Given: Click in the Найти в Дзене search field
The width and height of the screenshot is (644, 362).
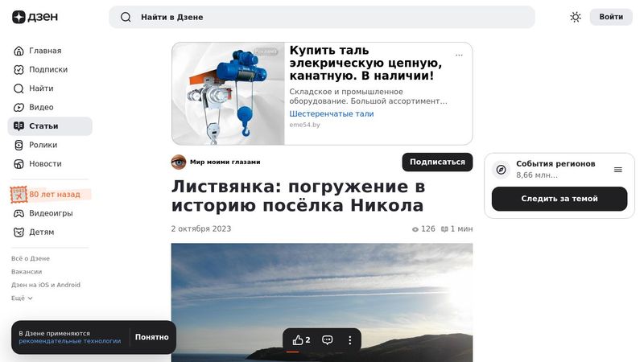Looking at the screenshot, I should tap(322, 17).
